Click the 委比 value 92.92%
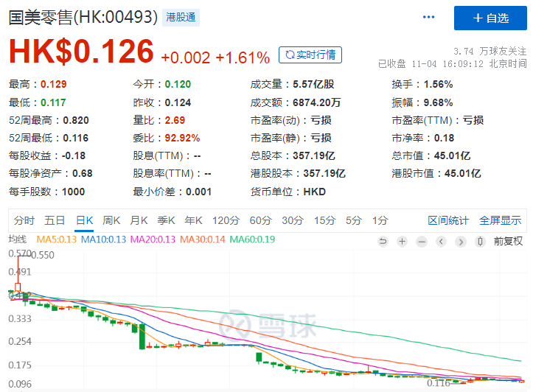This screenshot has height=392, width=533. coord(182,138)
